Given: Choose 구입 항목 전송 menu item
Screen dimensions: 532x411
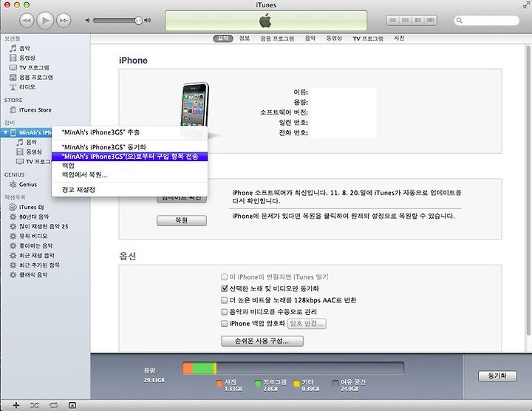Looking at the screenshot, I should (x=129, y=157).
